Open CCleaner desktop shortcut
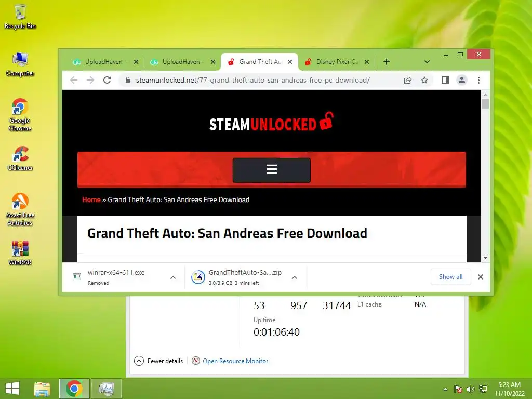 [20, 158]
